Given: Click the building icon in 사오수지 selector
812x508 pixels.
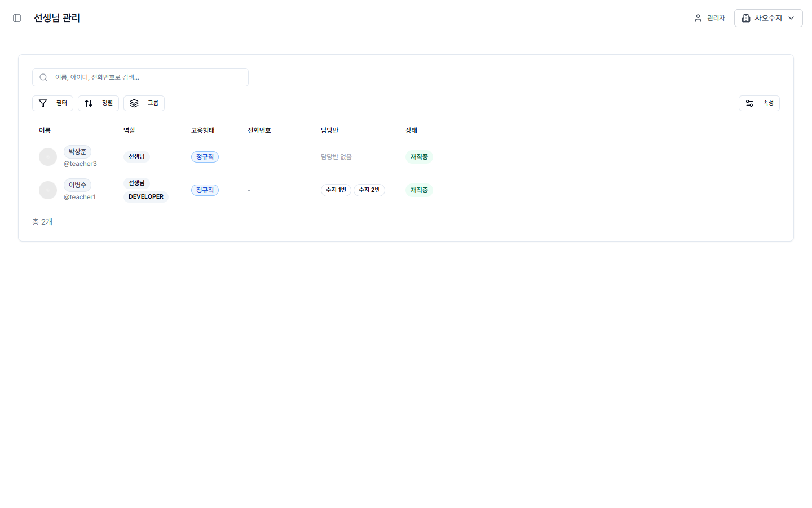Looking at the screenshot, I should (746, 18).
